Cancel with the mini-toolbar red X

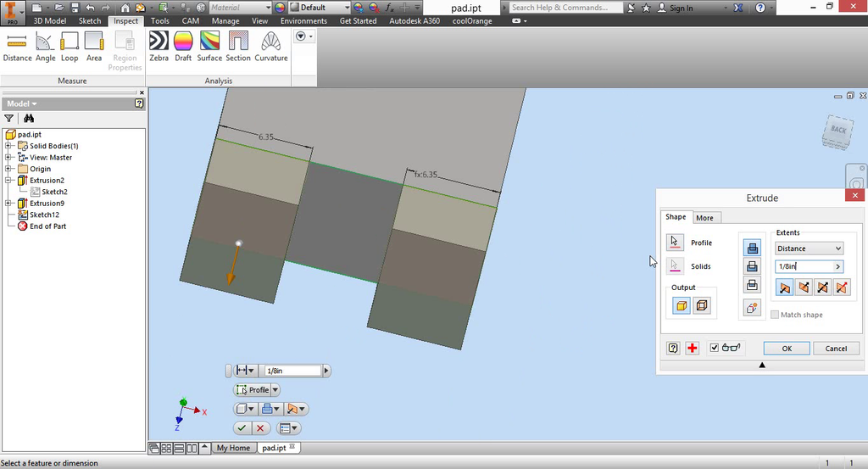coord(260,428)
